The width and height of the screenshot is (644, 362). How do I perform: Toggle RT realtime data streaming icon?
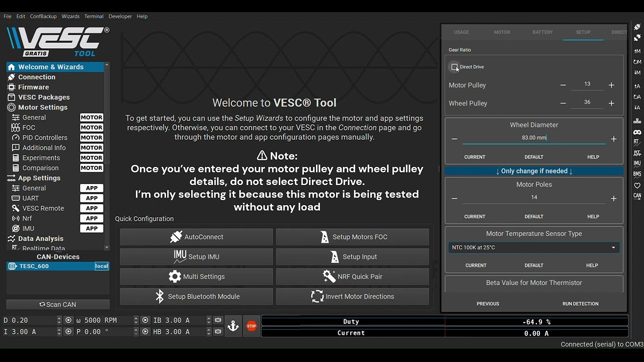tap(637, 142)
